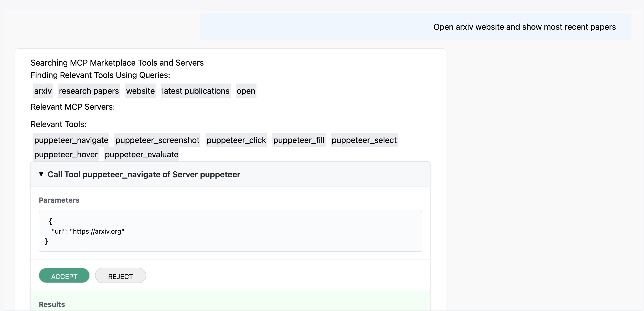Click the url parameter JSON code box
The width and height of the screenshot is (644, 311).
230,231
